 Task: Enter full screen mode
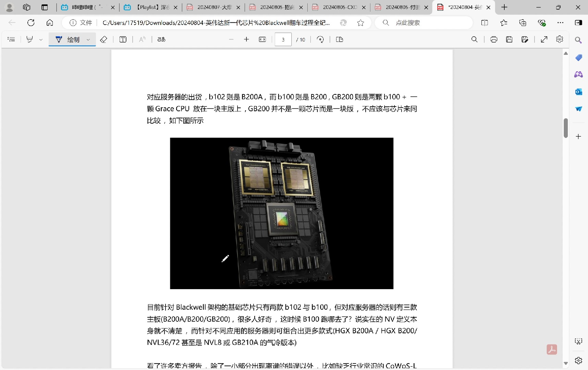[x=544, y=39]
